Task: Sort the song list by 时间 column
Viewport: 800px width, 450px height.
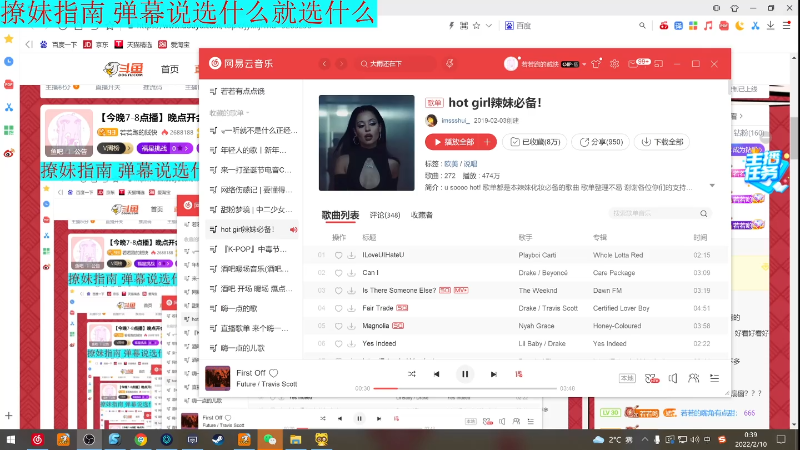Action: pos(700,238)
